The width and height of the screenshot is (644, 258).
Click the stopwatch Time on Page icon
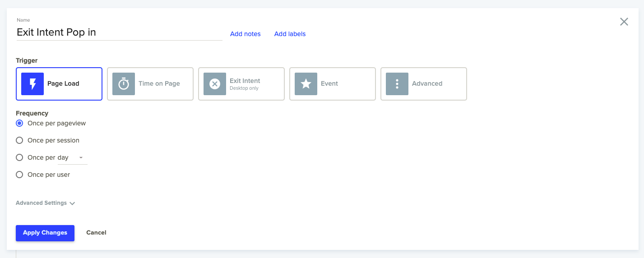point(124,84)
